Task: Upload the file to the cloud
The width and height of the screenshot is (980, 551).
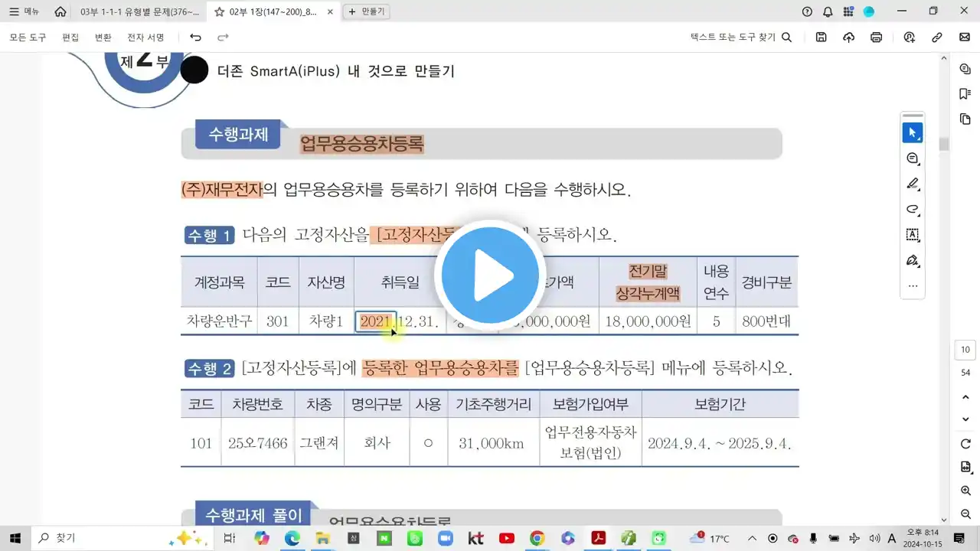Action: [x=848, y=37]
